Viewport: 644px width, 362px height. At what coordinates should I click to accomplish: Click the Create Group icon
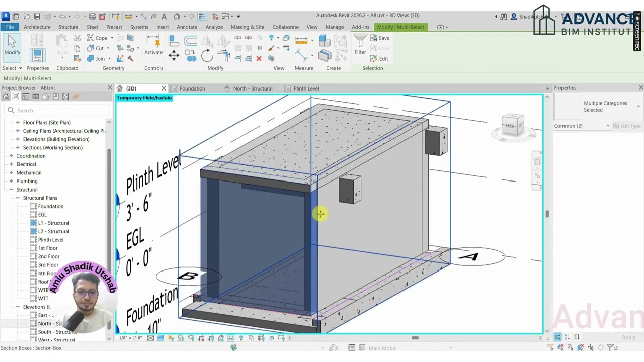[341, 41]
